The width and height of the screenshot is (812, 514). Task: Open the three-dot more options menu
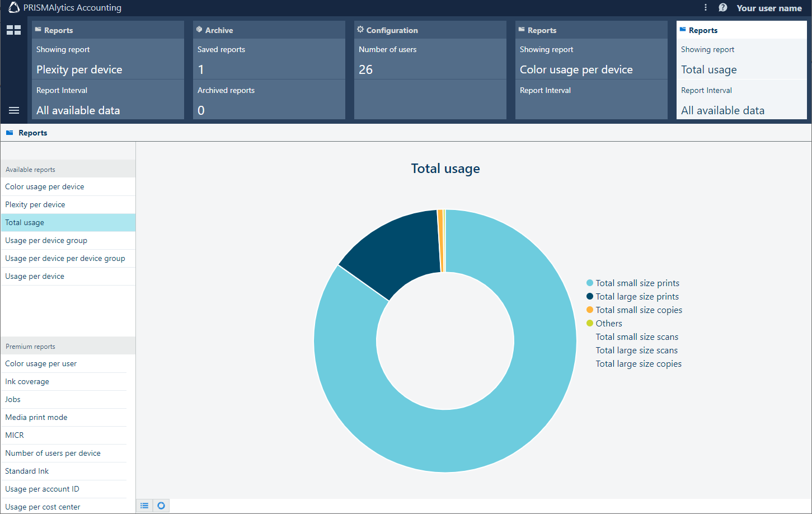tap(705, 8)
